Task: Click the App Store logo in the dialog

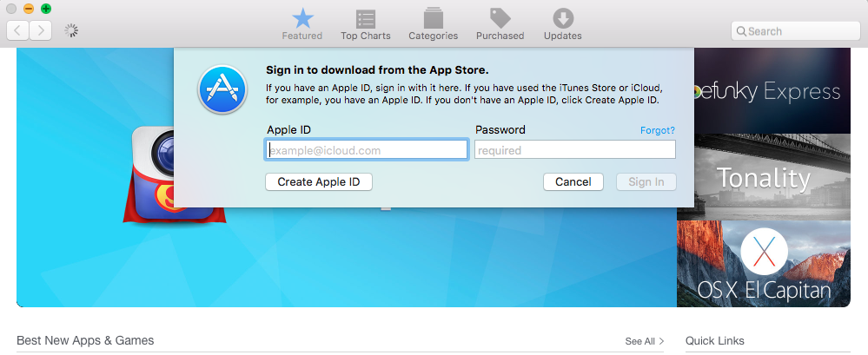Action: pos(222,89)
